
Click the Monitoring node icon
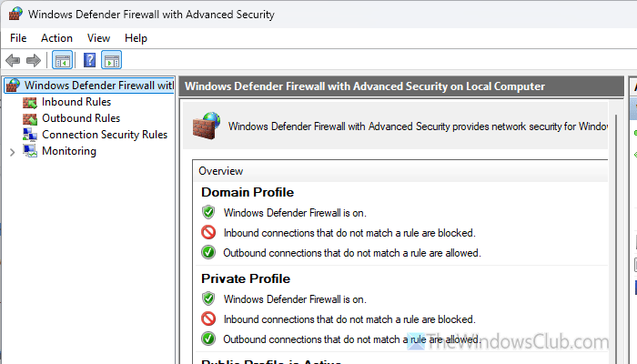pyautogui.click(x=30, y=151)
